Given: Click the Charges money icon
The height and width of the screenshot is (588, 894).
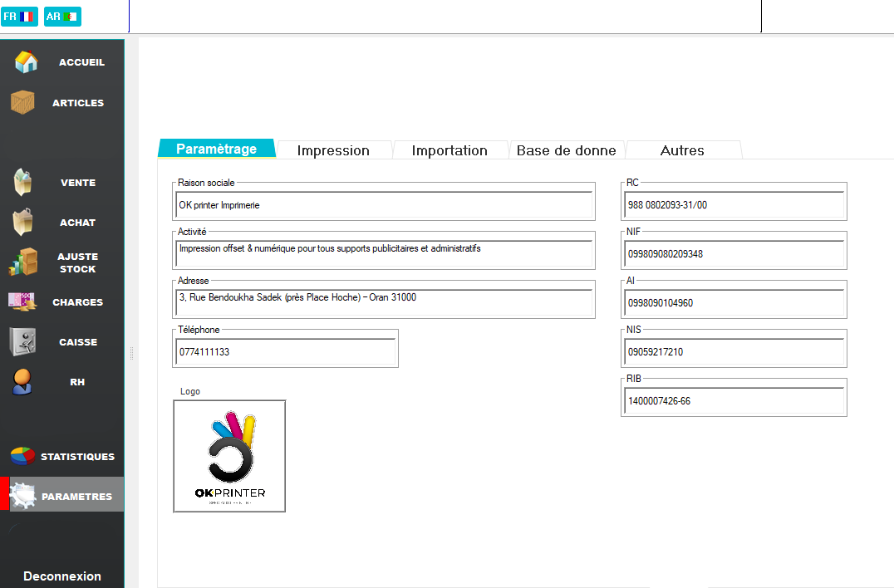Looking at the screenshot, I should coord(22,302).
